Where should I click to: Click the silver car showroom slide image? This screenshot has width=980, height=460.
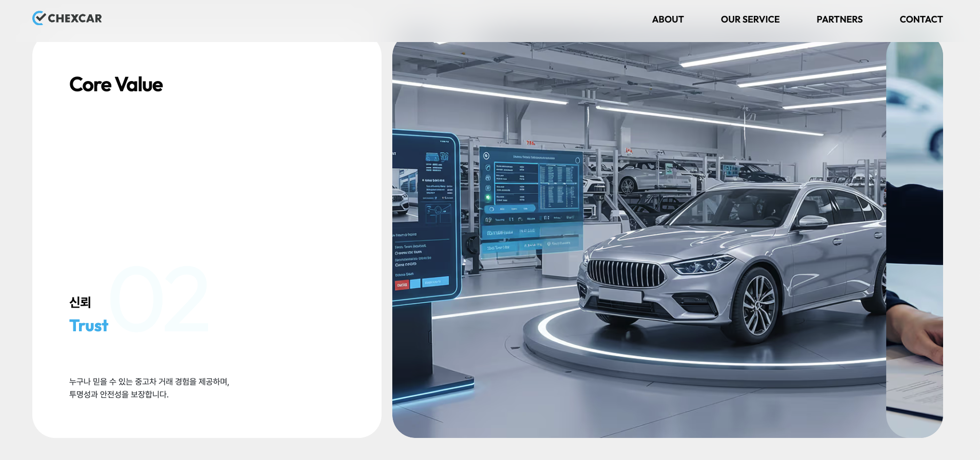639,239
